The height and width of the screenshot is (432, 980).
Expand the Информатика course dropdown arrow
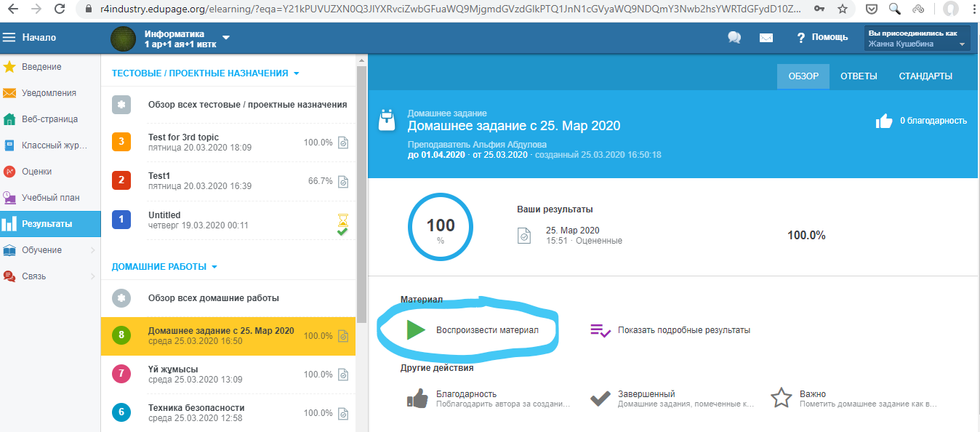225,38
